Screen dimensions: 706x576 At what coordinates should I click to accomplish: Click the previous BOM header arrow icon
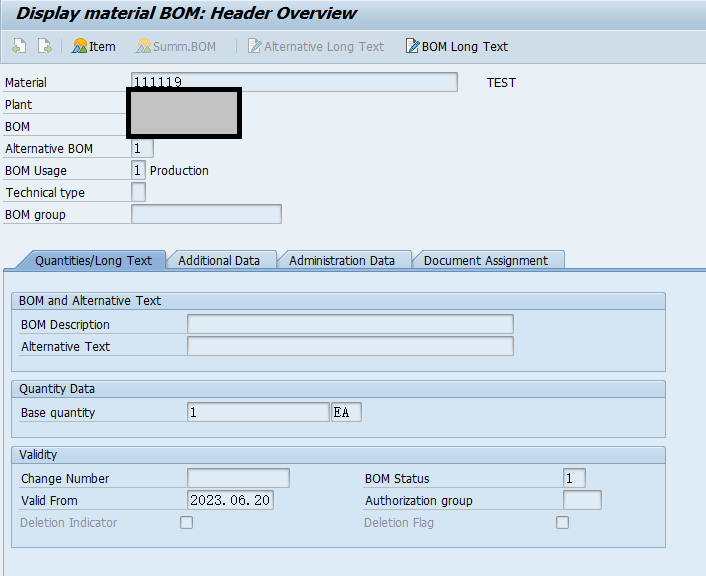19,46
